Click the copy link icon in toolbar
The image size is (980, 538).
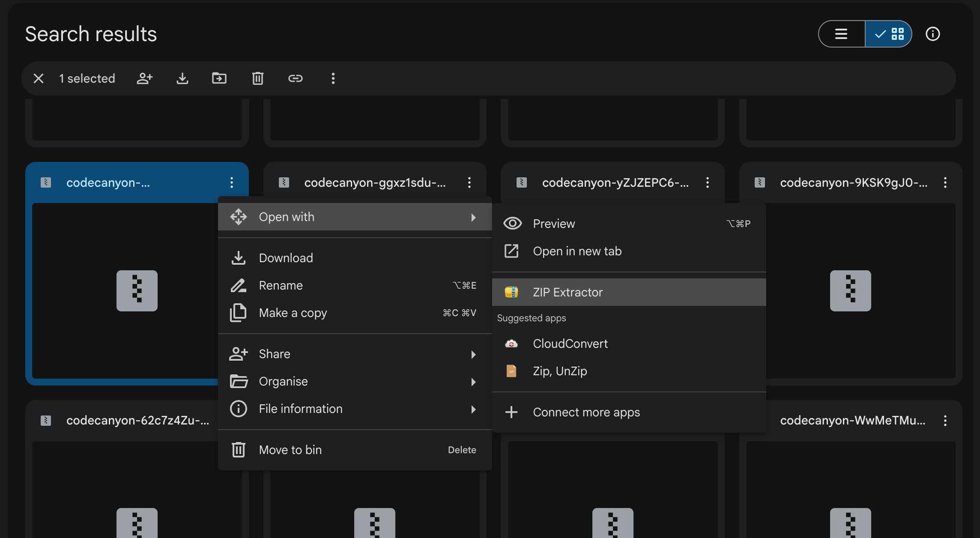coord(296,78)
